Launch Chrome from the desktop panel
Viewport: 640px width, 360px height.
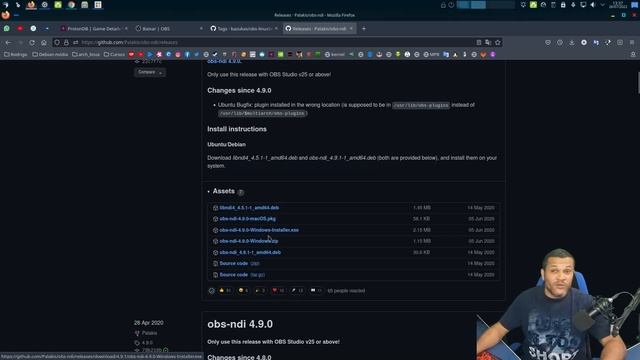(71, 5)
